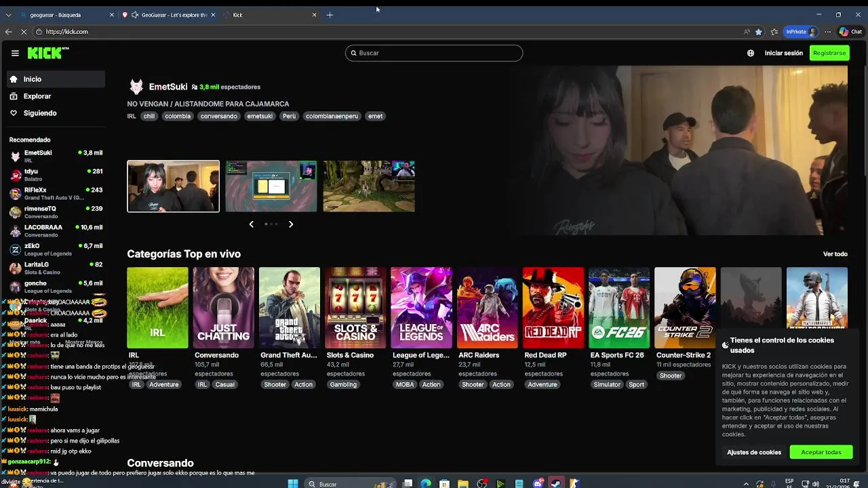Open the hamburger sidebar menu
This screenshot has width=868, height=488.
(15, 53)
